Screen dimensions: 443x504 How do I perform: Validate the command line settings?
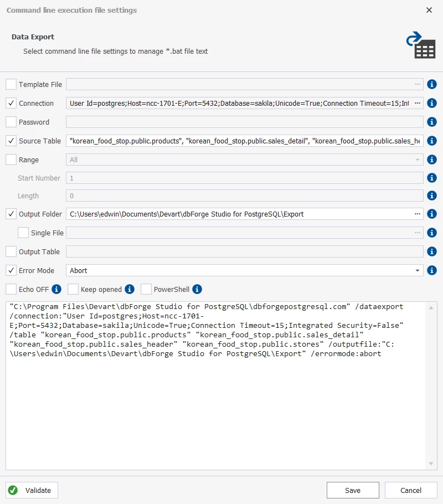32,490
